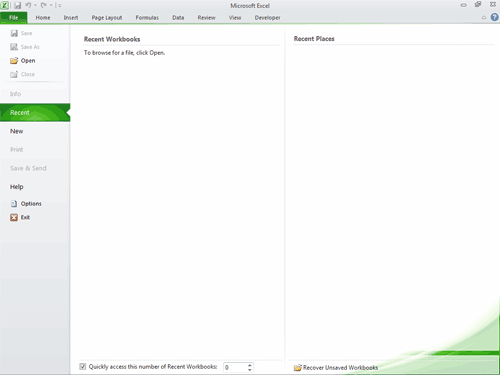Click the red Exit icon
Image resolution: width=500 pixels, height=375 pixels.
(x=14, y=218)
